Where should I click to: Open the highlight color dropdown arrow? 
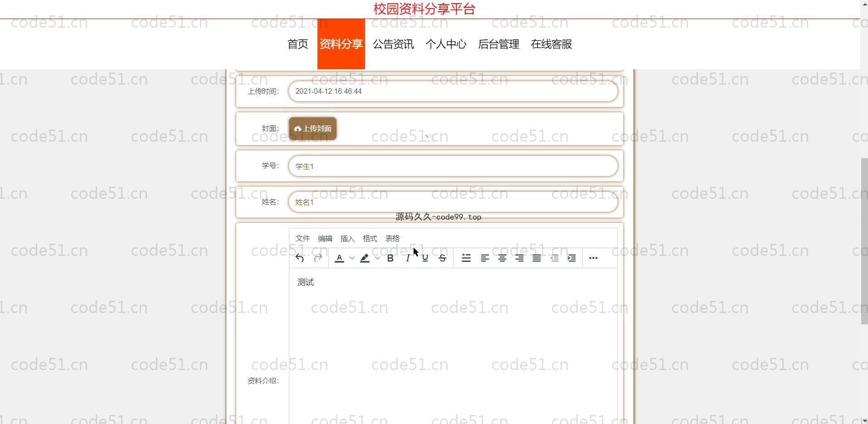click(x=377, y=258)
